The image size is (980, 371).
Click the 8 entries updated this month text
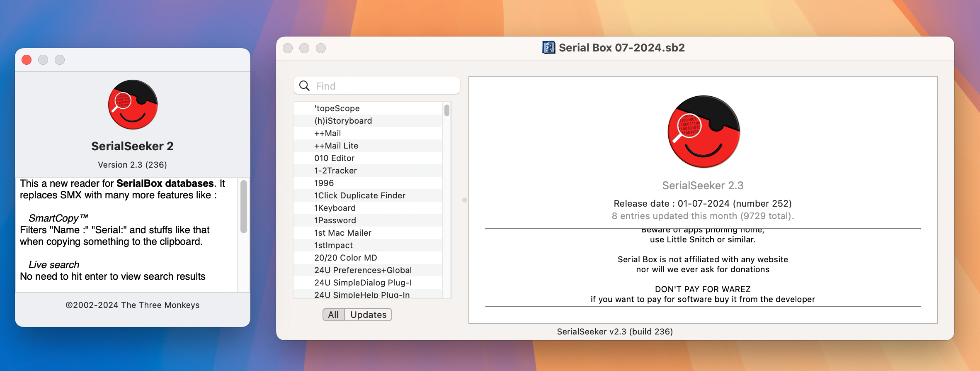pos(703,216)
